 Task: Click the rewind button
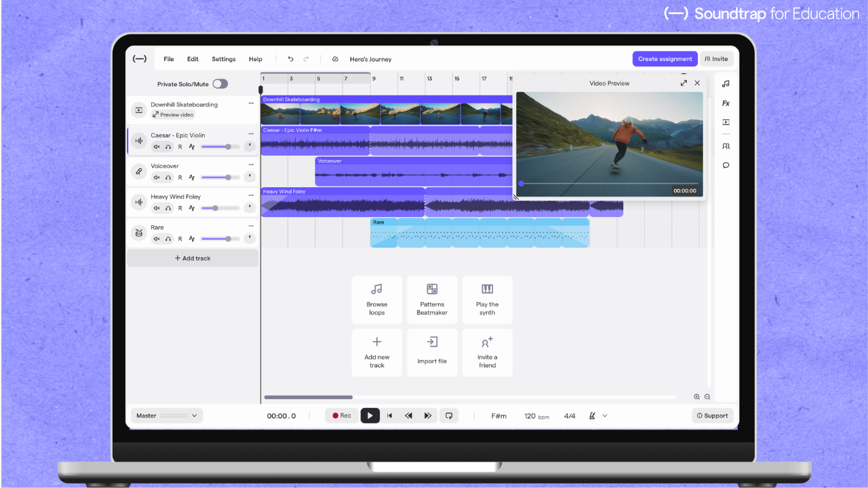point(408,415)
